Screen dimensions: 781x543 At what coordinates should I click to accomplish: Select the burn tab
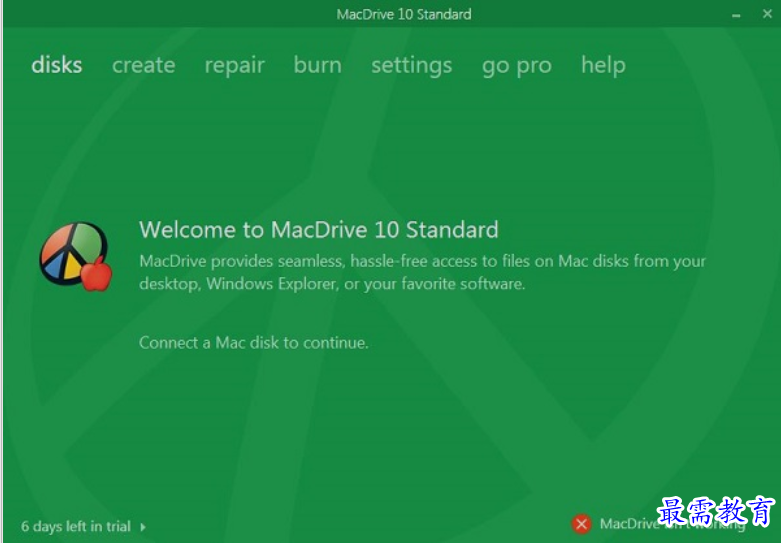pyautogui.click(x=318, y=65)
